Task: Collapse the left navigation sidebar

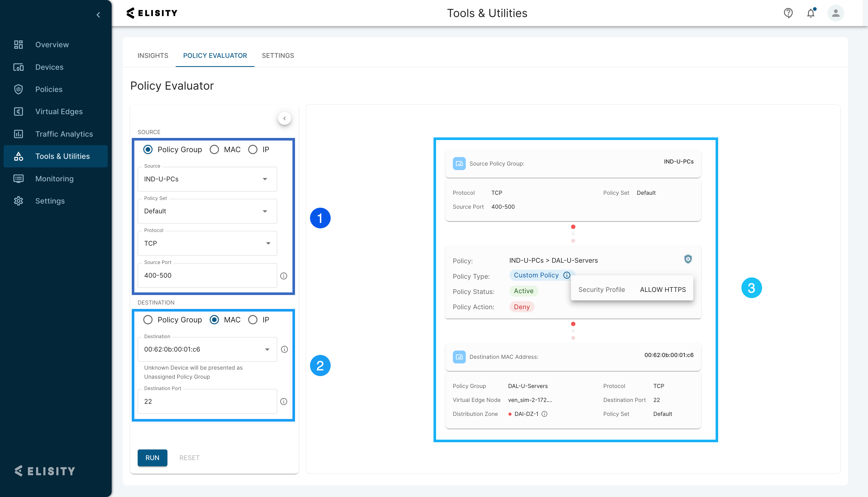Action: tap(98, 15)
